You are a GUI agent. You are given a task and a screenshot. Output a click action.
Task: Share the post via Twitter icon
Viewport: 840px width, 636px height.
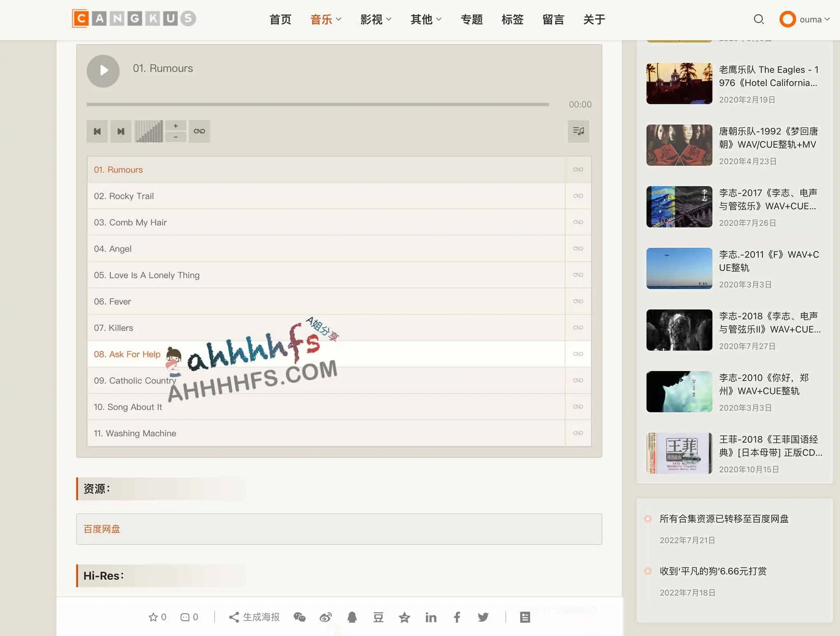[x=483, y=617]
